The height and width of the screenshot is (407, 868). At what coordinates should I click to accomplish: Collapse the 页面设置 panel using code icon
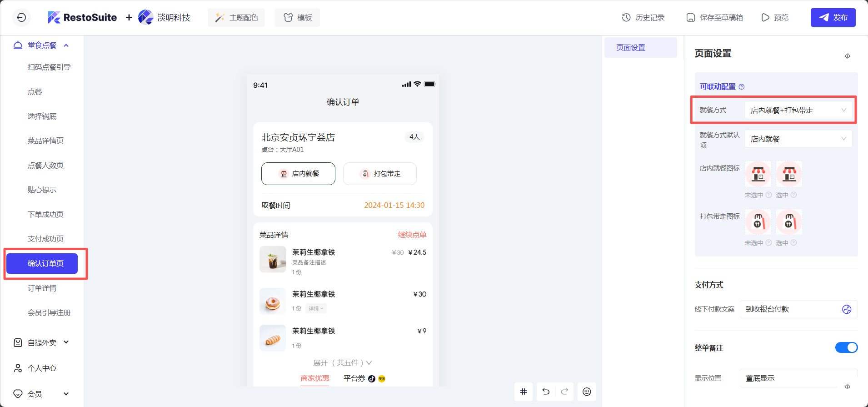point(848,56)
